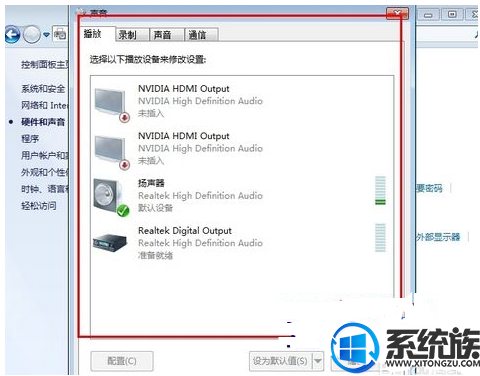Open the 程序 category link
The width and height of the screenshot is (480, 376).
(30, 139)
